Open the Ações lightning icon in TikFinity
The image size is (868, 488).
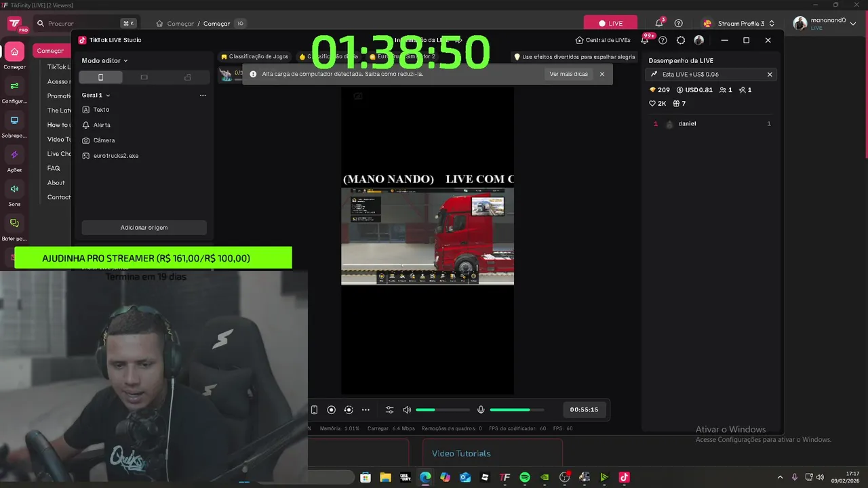click(14, 155)
